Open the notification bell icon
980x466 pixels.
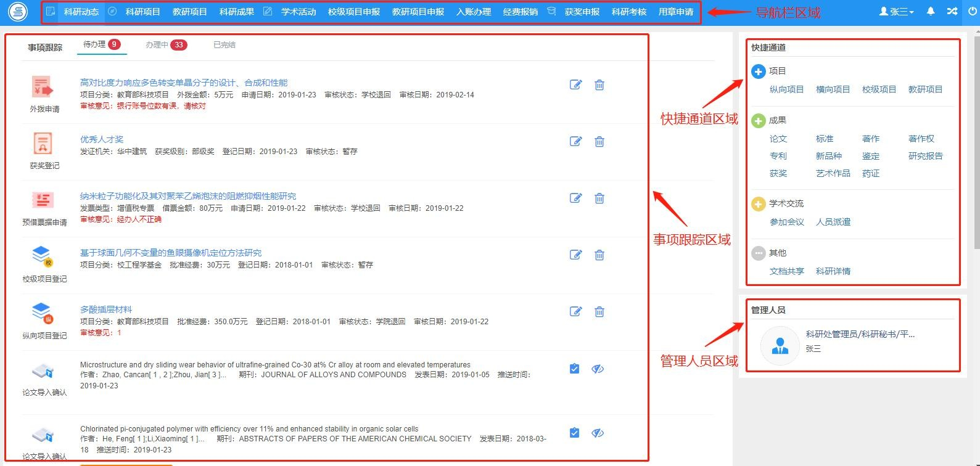click(931, 11)
